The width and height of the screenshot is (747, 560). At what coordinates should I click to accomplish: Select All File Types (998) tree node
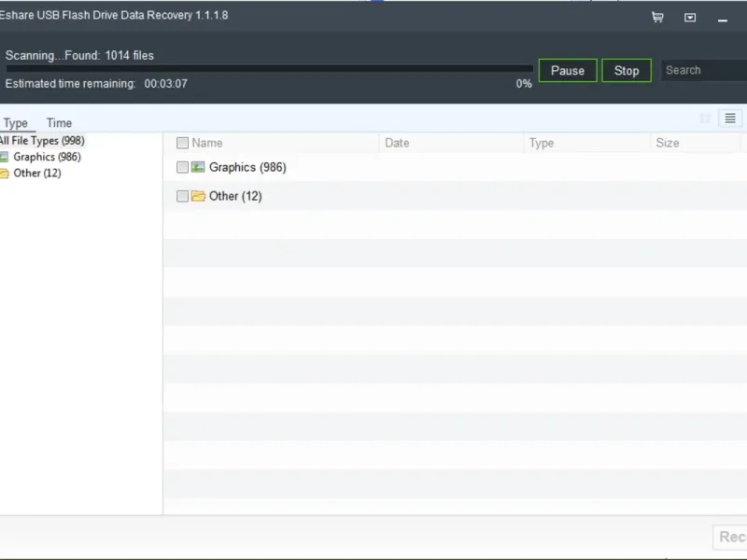pos(42,141)
